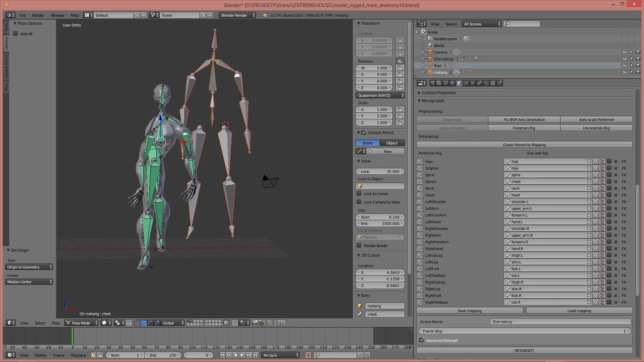The height and width of the screenshot is (362, 644).
Task: Click the translate manipulator arrow icon
Action: (144, 323)
